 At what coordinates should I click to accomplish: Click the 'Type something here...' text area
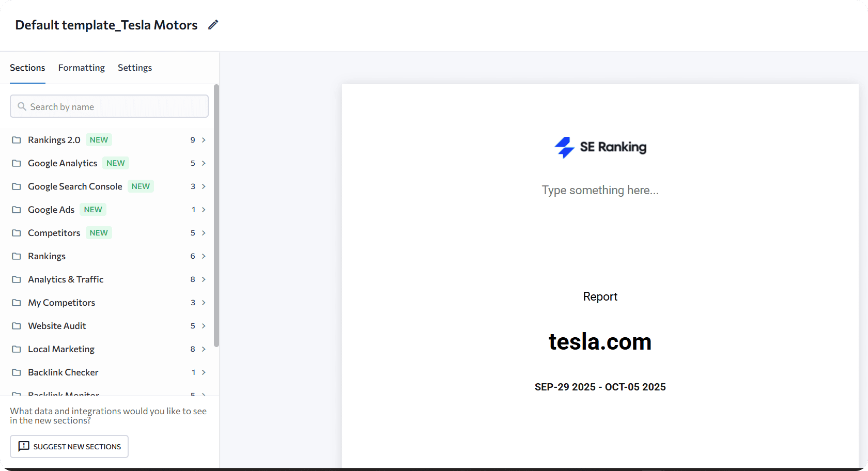(x=600, y=190)
